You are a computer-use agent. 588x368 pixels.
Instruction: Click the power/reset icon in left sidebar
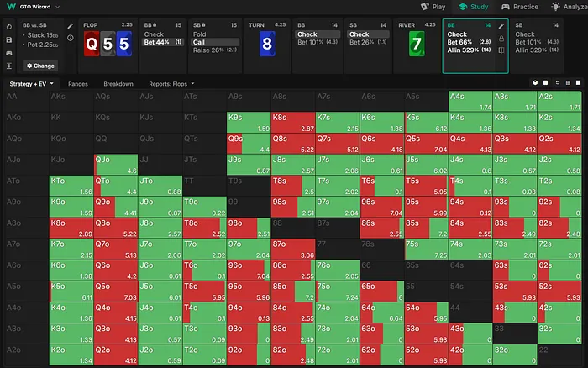coord(8,26)
